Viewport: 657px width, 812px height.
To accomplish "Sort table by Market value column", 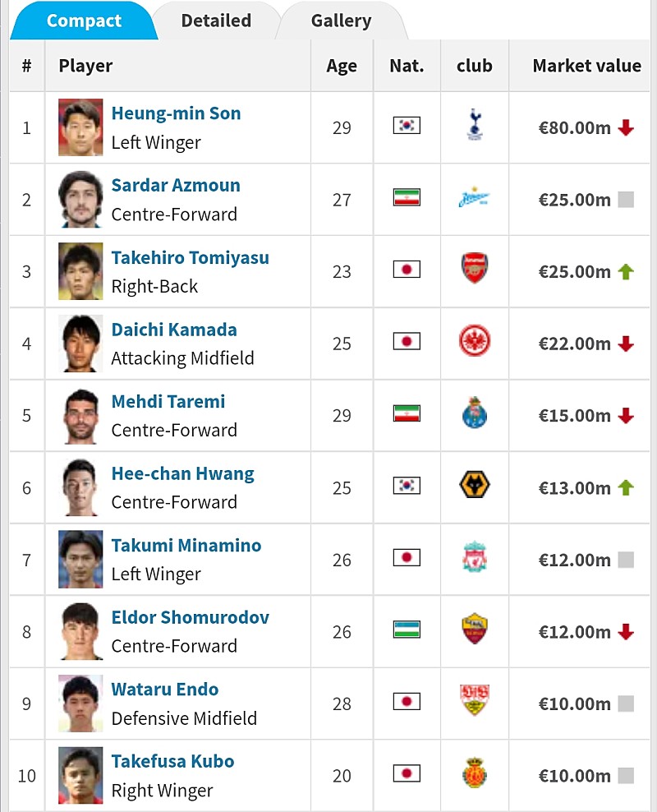I will pyautogui.click(x=586, y=66).
